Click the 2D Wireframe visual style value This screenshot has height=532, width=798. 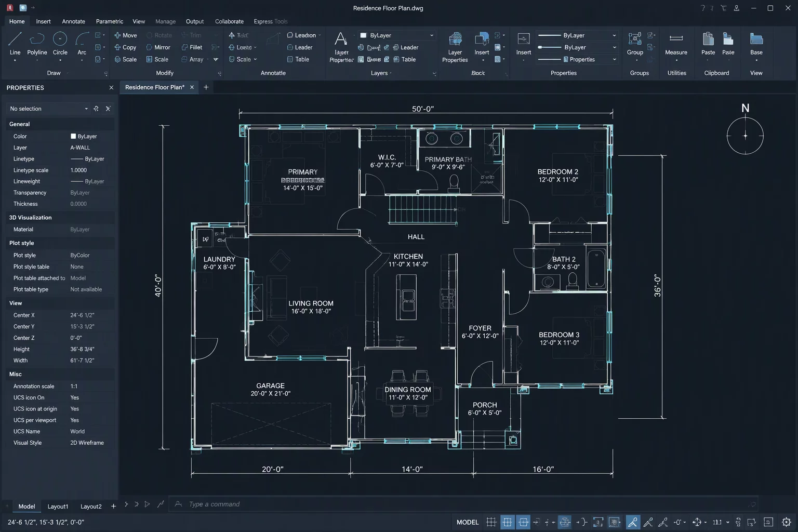click(87, 443)
